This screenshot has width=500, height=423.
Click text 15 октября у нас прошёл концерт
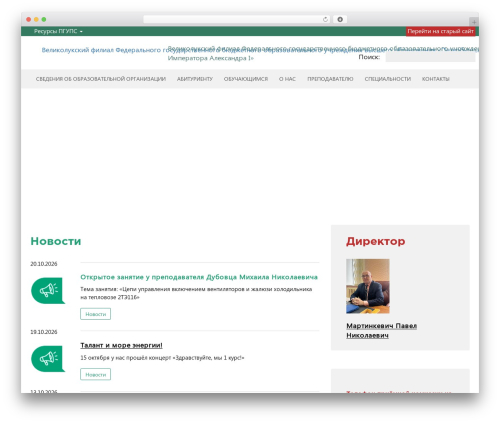pyautogui.click(x=162, y=358)
